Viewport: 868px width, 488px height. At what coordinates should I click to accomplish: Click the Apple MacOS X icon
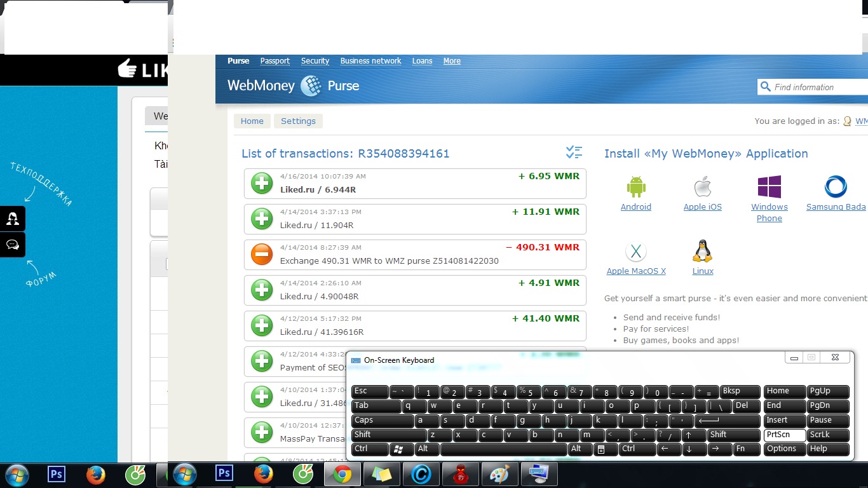coord(636,252)
